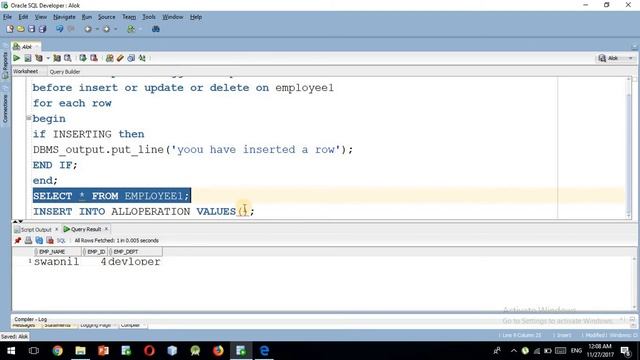The width and height of the screenshot is (640, 360).
Task: Open the Explain Plan dropdown arrow
Action: tap(48, 58)
